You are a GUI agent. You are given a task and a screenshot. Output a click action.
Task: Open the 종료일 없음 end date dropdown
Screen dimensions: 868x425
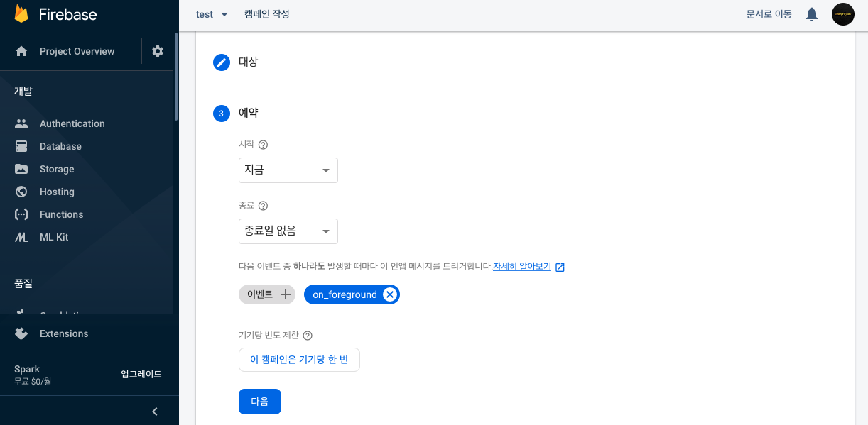click(x=288, y=231)
